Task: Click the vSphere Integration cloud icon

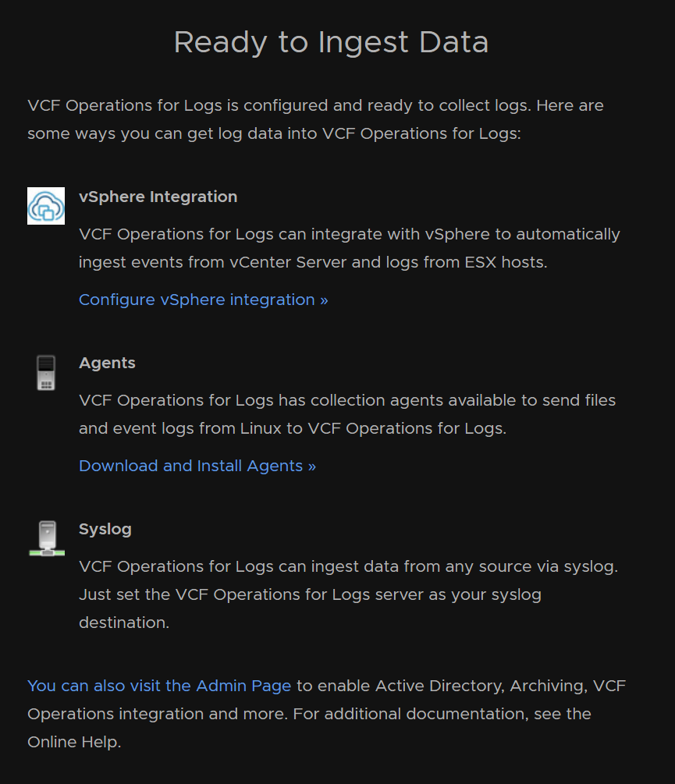Action: [46, 206]
